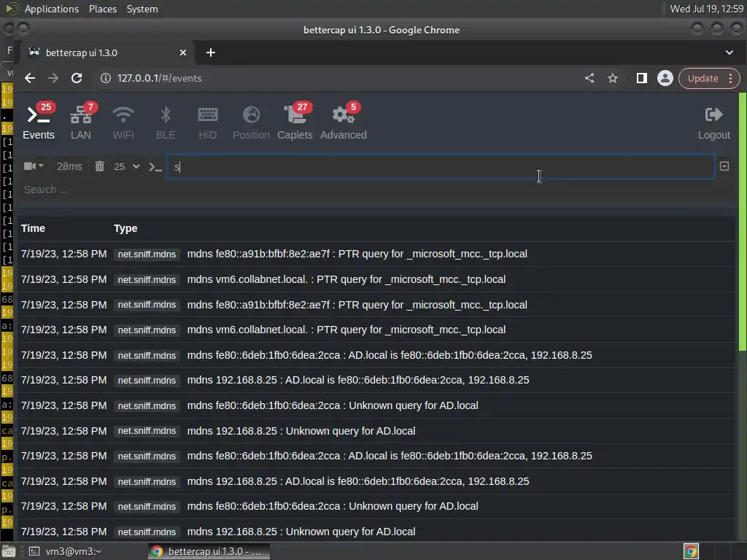Bookmark this page with the star
This screenshot has height=560, width=747.
tap(613, 78)
